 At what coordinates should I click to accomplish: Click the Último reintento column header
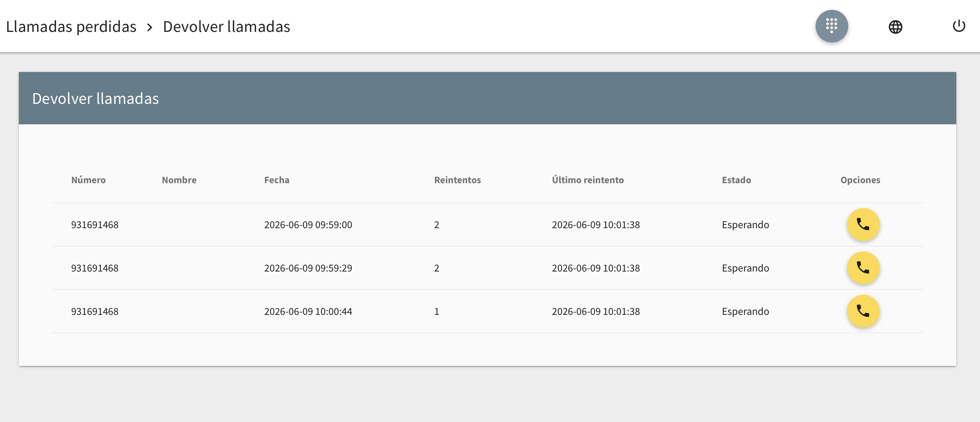(x=588, y=180)
